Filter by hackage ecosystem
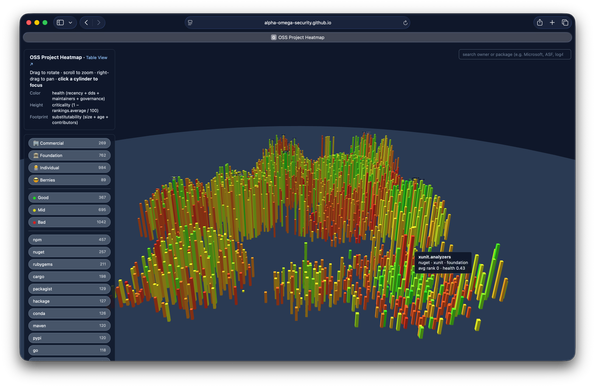Image resolution: width=595 pixels, height=387 pixels. (69, 301)
